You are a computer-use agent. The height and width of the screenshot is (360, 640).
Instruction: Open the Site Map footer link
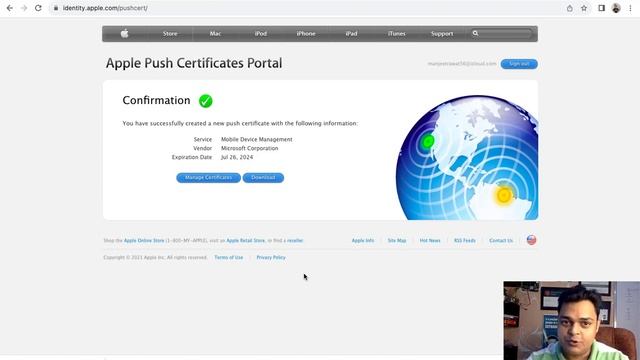click(x=397, y=240)
